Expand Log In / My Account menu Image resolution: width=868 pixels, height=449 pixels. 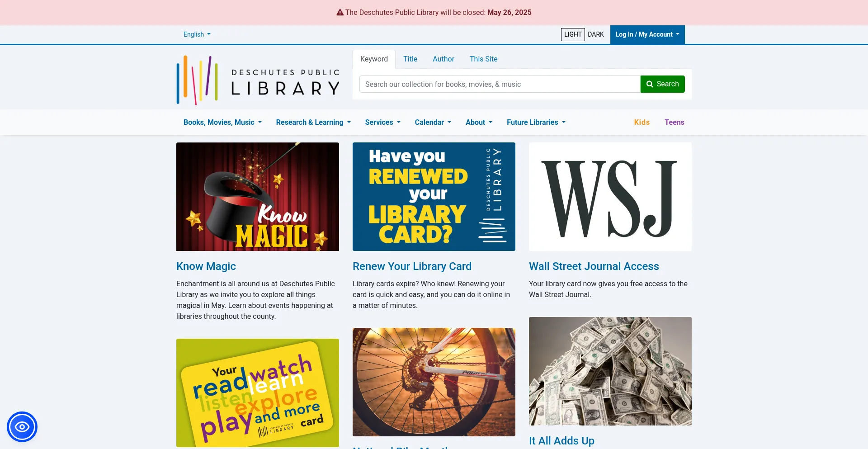click(647, 34)
